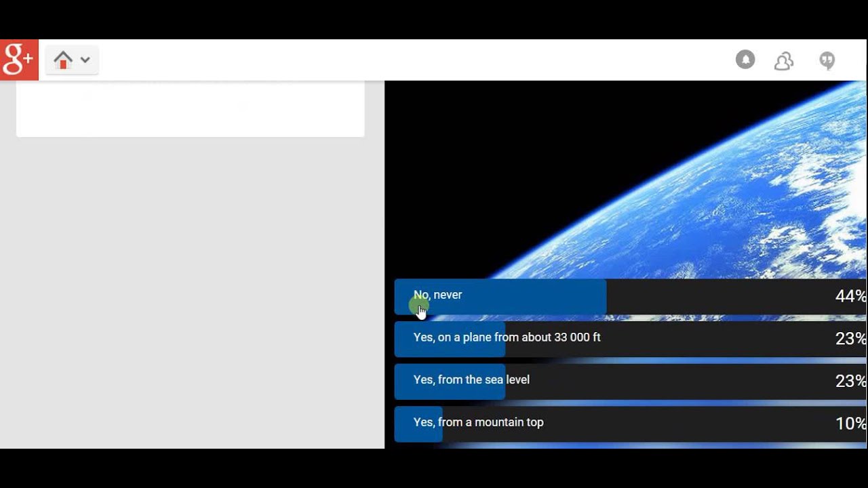Open Hangouts quote icon
This screenshot has width=868, height=488.
coord(827,61)
